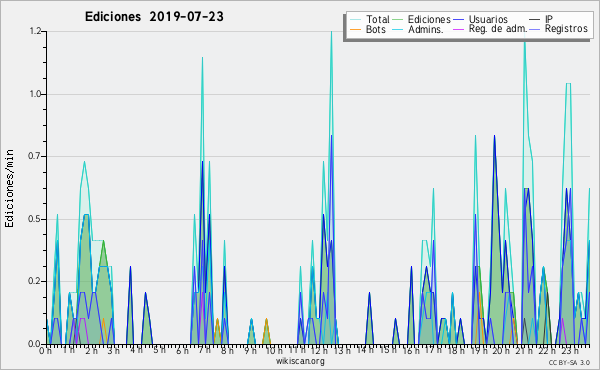Click the wikiscan.org source text
Image resolution: width=600 pixels, height=370 pixels.
tap(300, 361)
